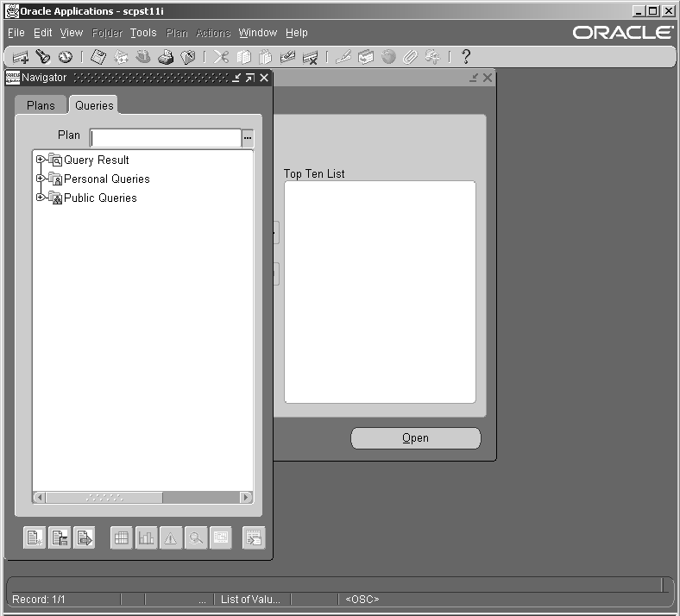Click the Clear Record eraser icon
Viewport: 680px width, 616px height.
click(x=288, y=57)
